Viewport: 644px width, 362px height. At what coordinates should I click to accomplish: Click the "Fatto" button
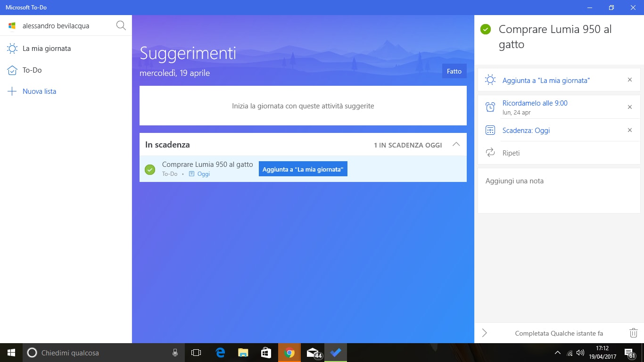[454, 71]
